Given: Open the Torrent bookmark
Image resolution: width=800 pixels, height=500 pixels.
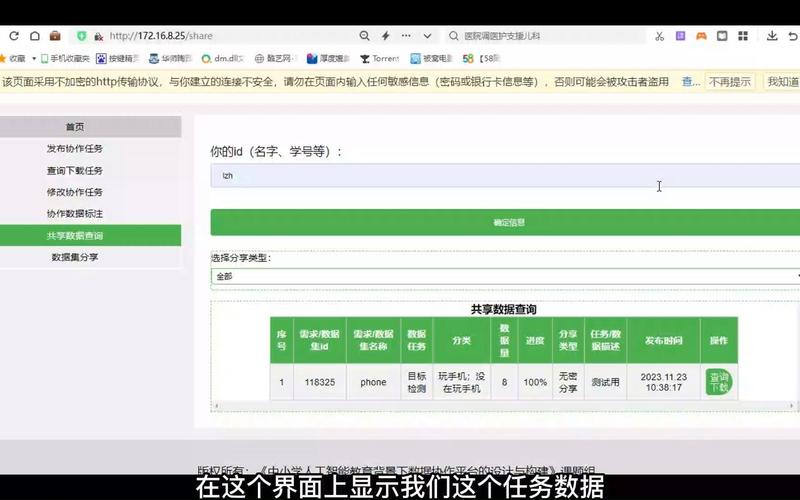Looking at the screenshot, I should pos(380,59).
